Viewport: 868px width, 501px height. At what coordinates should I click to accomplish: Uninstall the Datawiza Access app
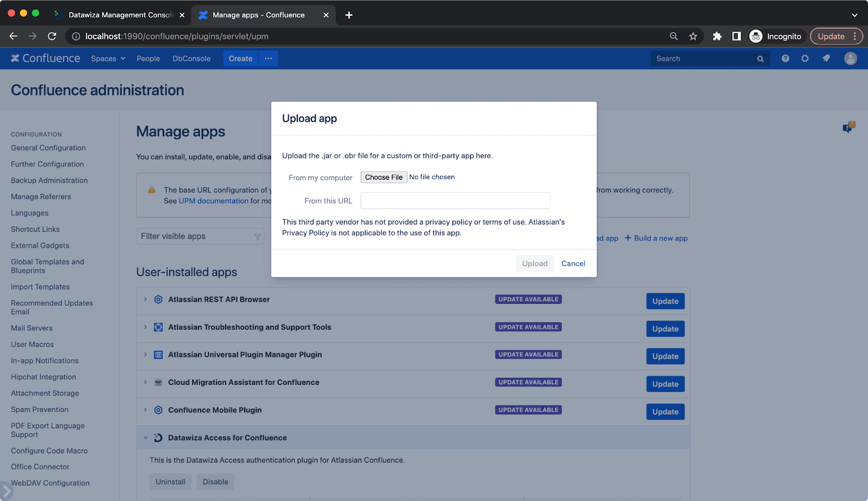pos(170,481)
